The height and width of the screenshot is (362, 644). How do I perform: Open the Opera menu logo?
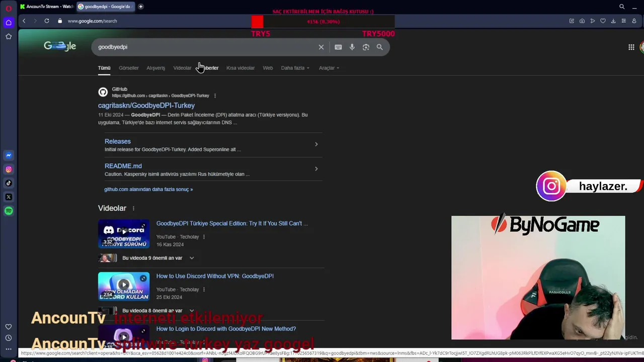point(9,8)
